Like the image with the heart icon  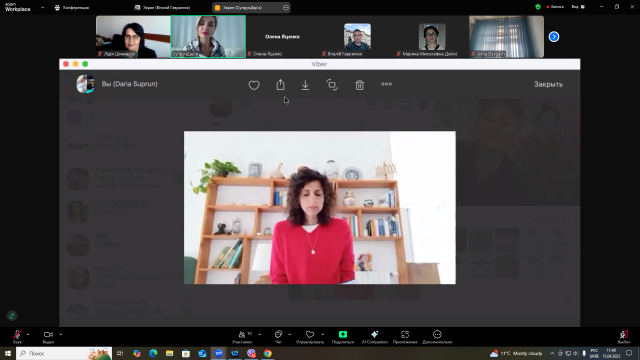click(254, 85)
